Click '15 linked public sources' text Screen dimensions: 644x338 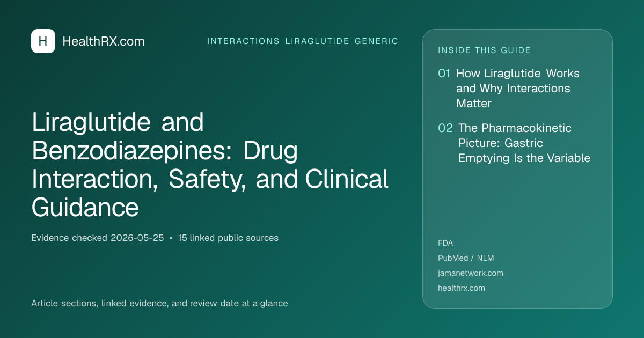pos(228,238)
